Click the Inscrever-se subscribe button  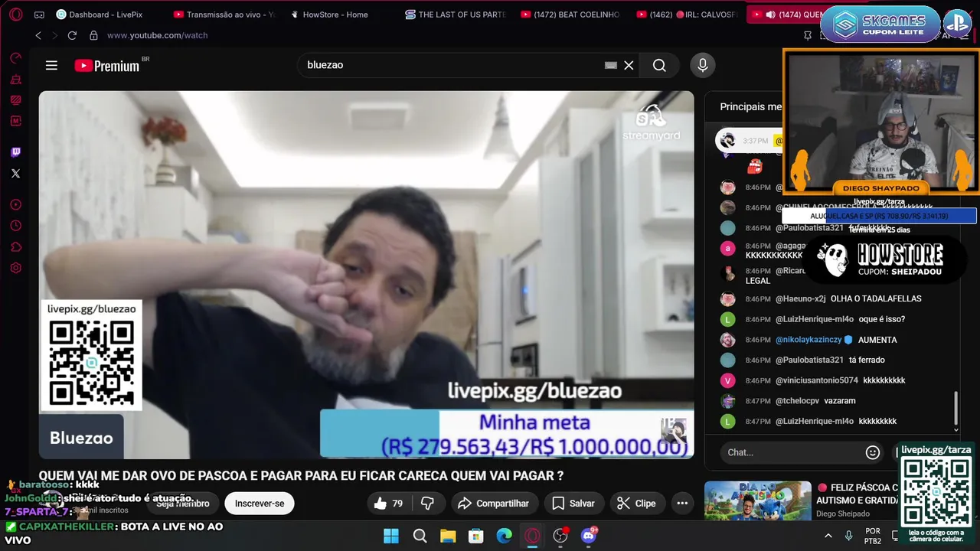coord(260,504)
